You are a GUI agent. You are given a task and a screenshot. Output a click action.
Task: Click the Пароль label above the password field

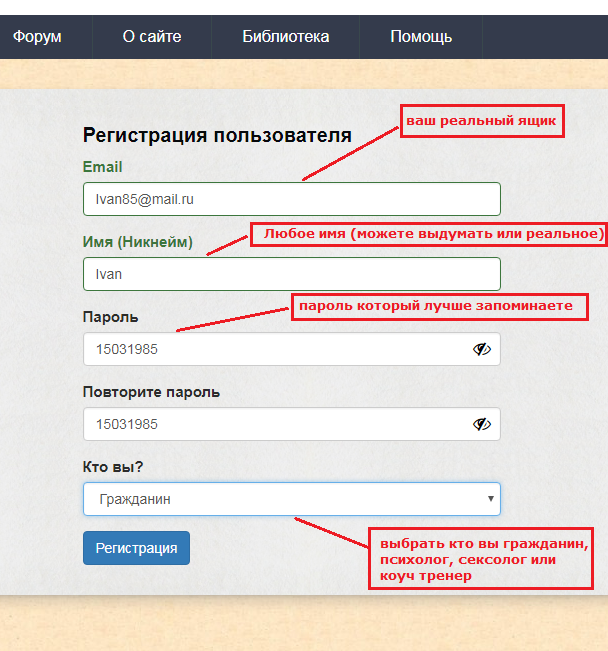click(110, 317)
